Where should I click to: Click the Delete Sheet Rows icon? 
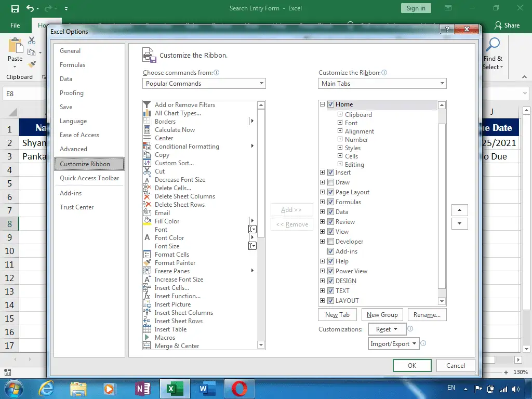click(x=147, y=204)
